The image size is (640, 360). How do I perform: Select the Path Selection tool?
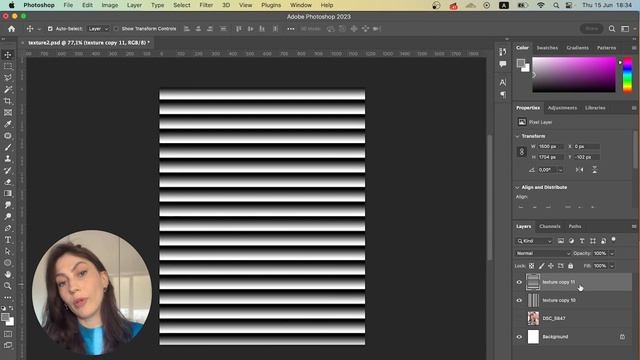pos(8,251)
